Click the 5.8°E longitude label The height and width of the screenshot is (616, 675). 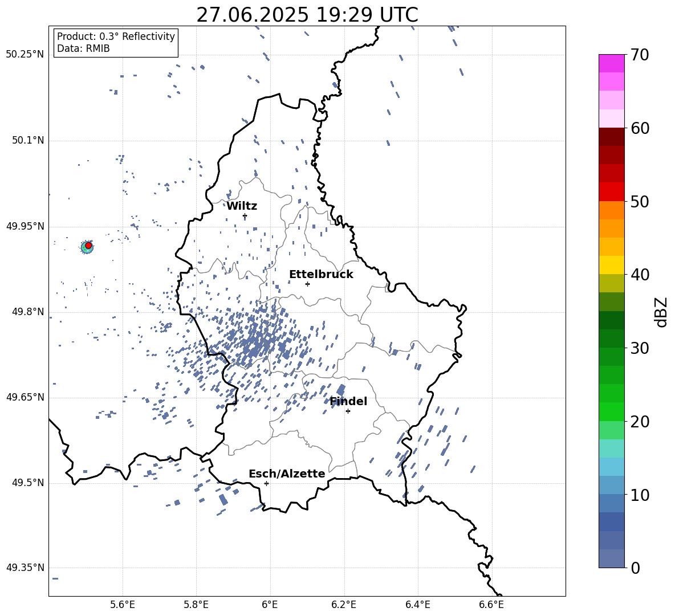tap(196, 605)
